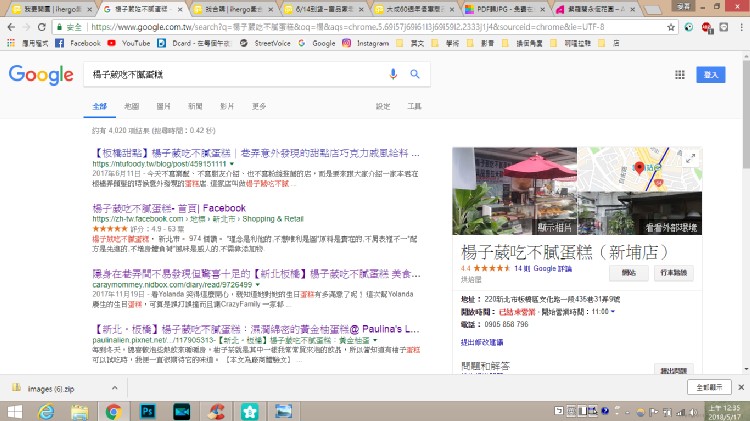750x421 pixels.
Task: Click the map thumbnail with red pin
Action: [640, 169]
